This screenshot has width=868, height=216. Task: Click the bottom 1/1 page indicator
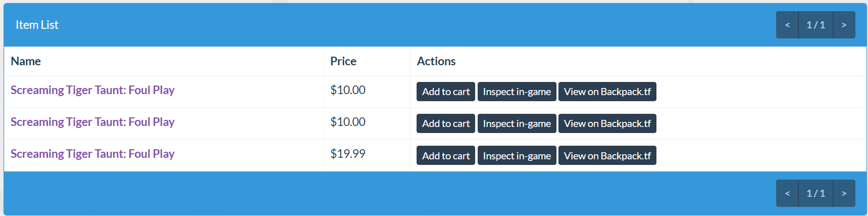[x=815, y=193]
